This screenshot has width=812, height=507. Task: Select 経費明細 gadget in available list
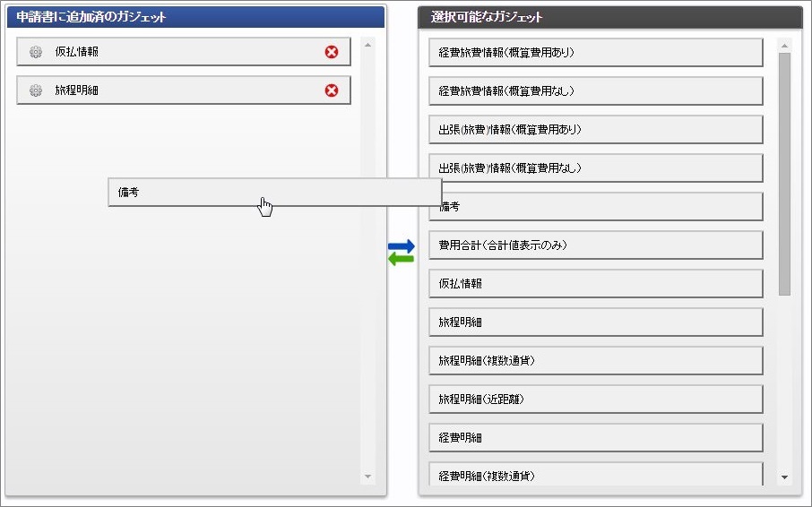point(595,438)
